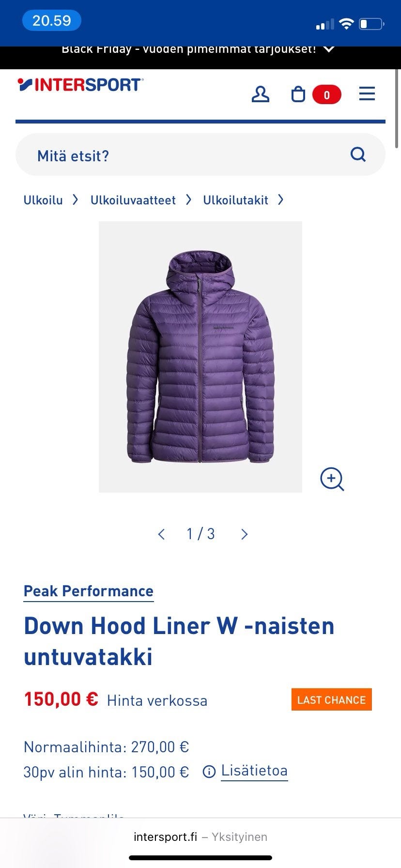Tap the info icon beside Lisätietoa
Viewport: 401px width, 868px height.
[209, 772]
